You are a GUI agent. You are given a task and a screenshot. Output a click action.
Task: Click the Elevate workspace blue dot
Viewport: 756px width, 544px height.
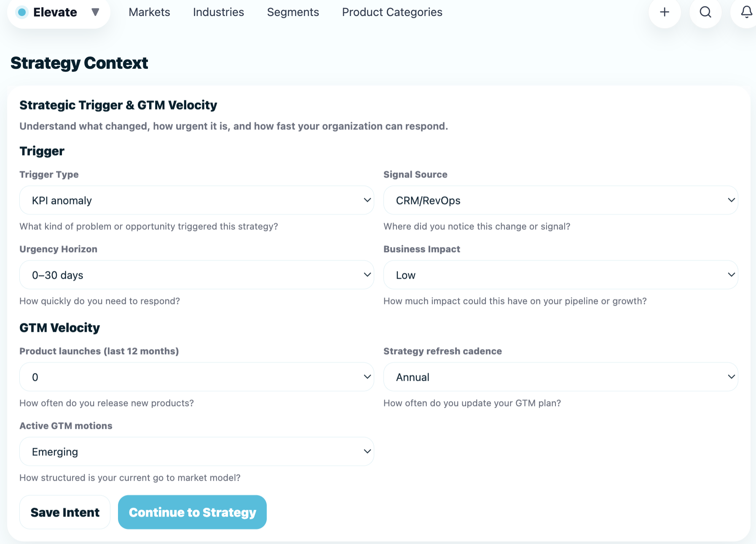[22, 12]
